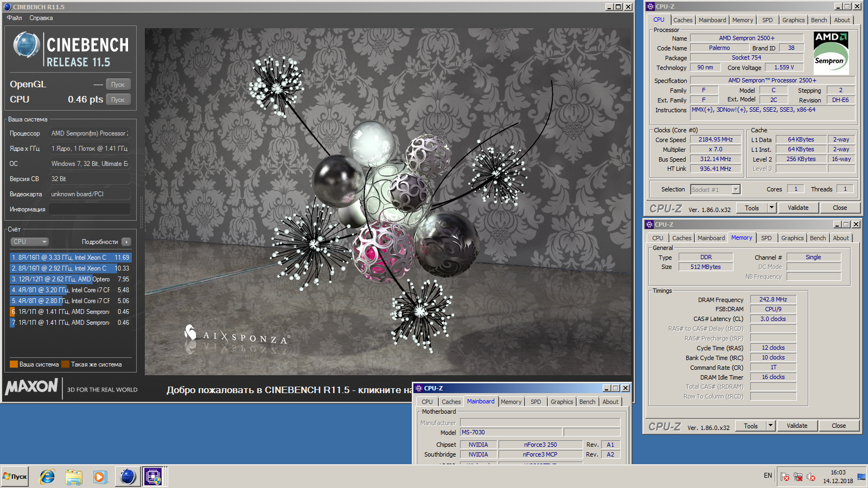This screenshot has width=868, height=488.
Task: Open Windows Explorer from the taskbar folder icon
Action: 73,477
